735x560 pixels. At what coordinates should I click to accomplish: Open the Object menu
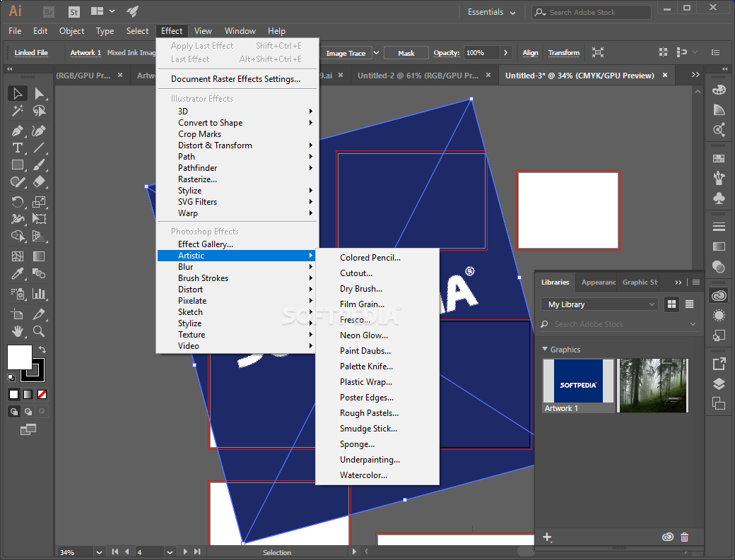click(x=71, y=31)
